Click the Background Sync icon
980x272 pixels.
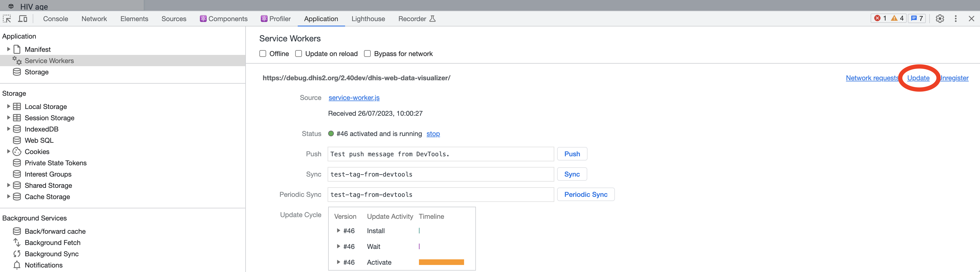tap(17, 254)
